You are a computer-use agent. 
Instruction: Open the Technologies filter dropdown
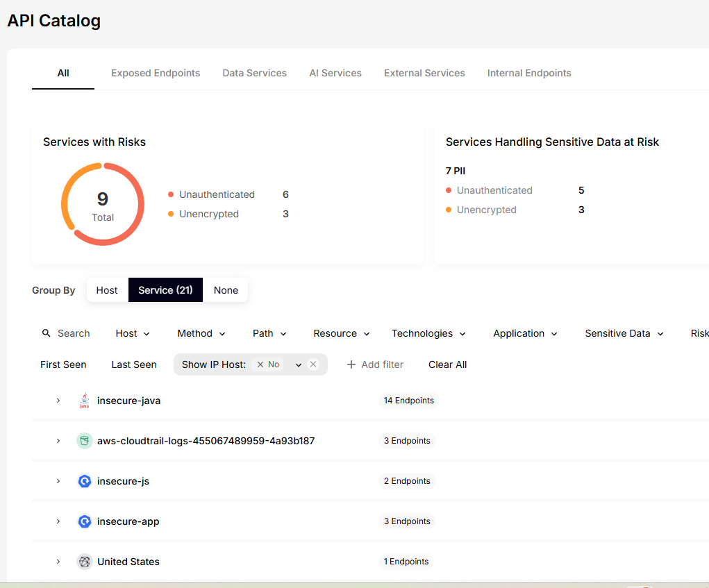tap(428, 333)
